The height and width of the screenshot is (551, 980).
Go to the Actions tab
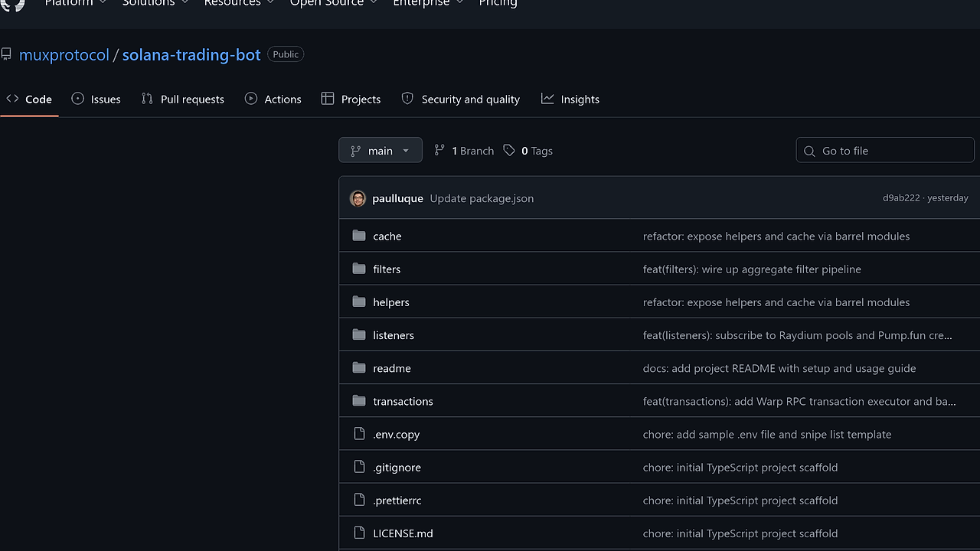(x=273, y=99)
